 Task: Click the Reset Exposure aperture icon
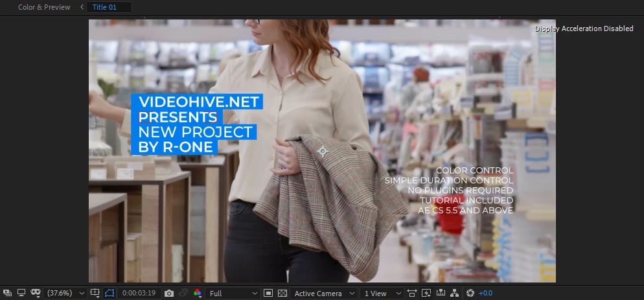point(470,293)
